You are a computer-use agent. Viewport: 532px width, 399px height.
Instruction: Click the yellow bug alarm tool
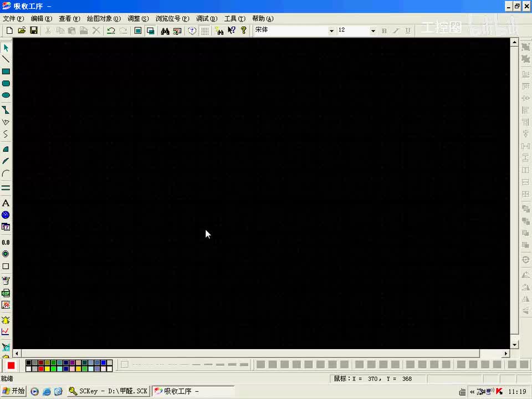(x=6, y=320)
